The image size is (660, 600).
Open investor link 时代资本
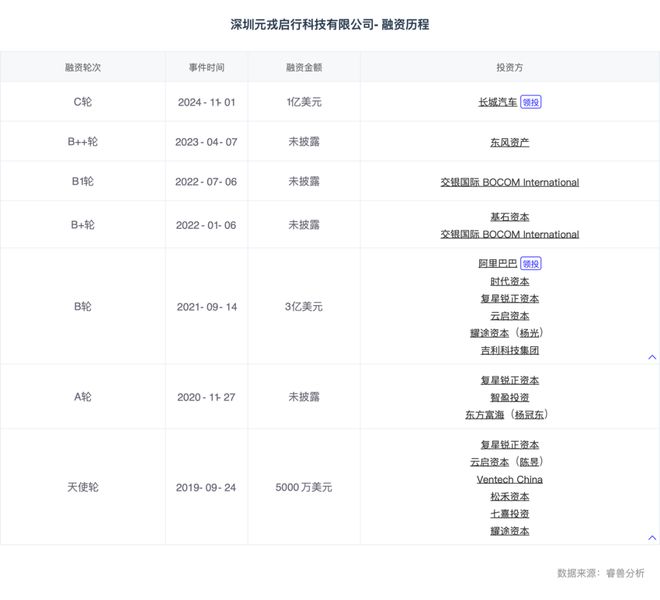[x=509, y=281]
